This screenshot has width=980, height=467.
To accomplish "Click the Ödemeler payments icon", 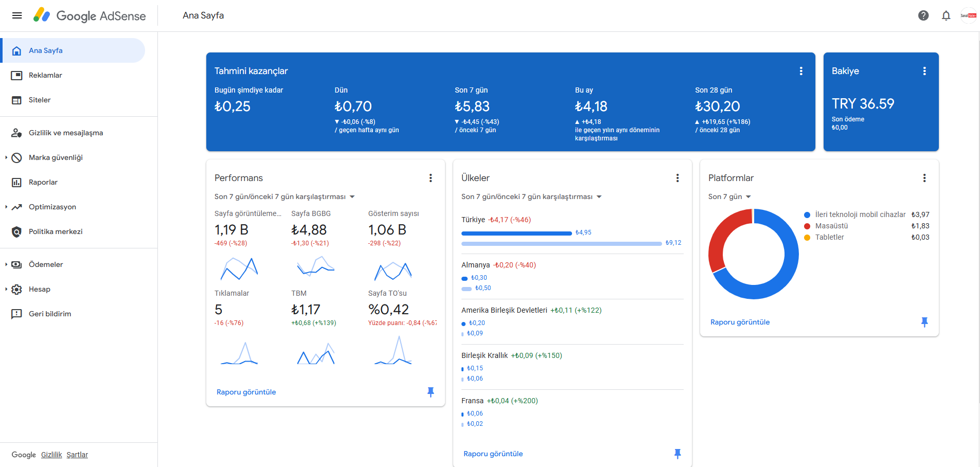I will point(16,264).
